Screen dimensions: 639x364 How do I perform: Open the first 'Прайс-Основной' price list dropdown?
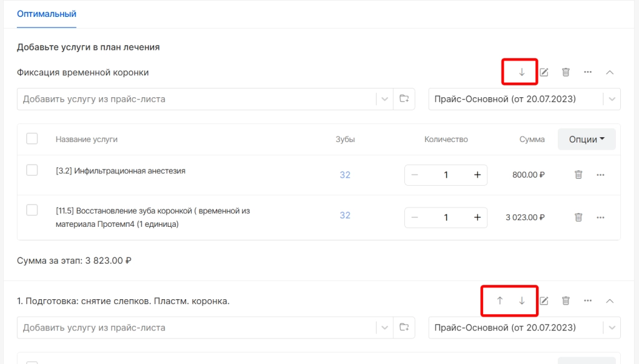(x=524, y=99)
